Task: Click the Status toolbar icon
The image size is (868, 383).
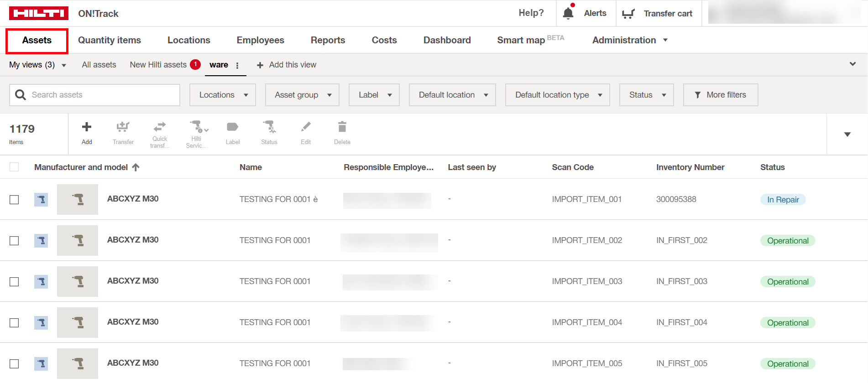Action: pyautogui.click(x=269, y=126)
